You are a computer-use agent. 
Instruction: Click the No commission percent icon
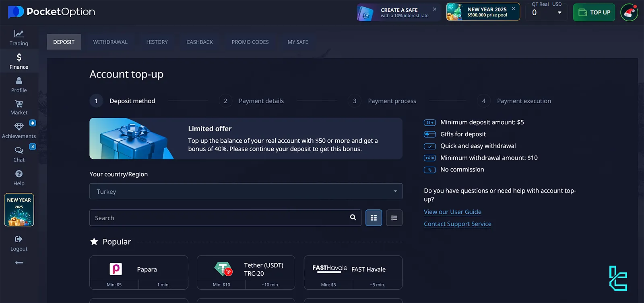point(430,170)
